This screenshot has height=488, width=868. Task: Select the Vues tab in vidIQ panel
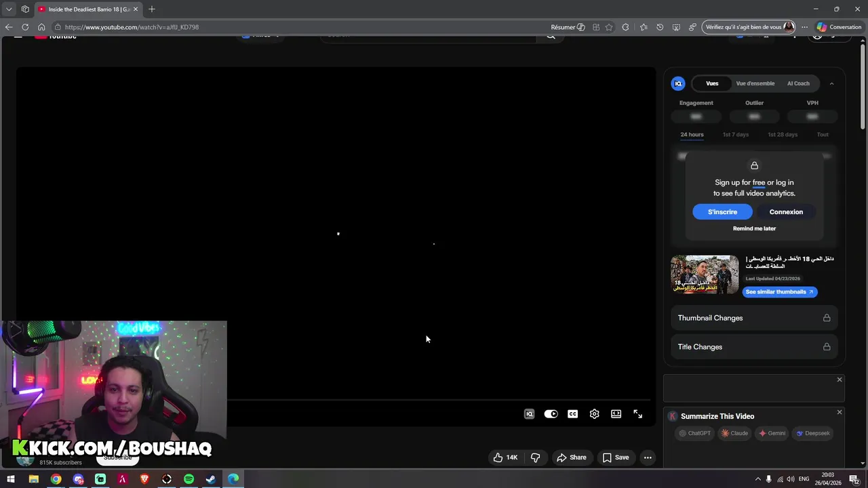pyautogui.click(x=712, y=83)
